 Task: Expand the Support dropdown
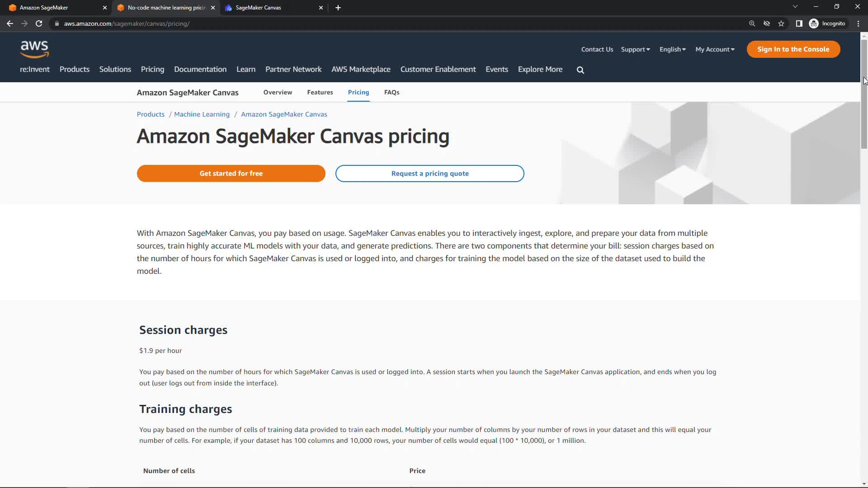635,49
